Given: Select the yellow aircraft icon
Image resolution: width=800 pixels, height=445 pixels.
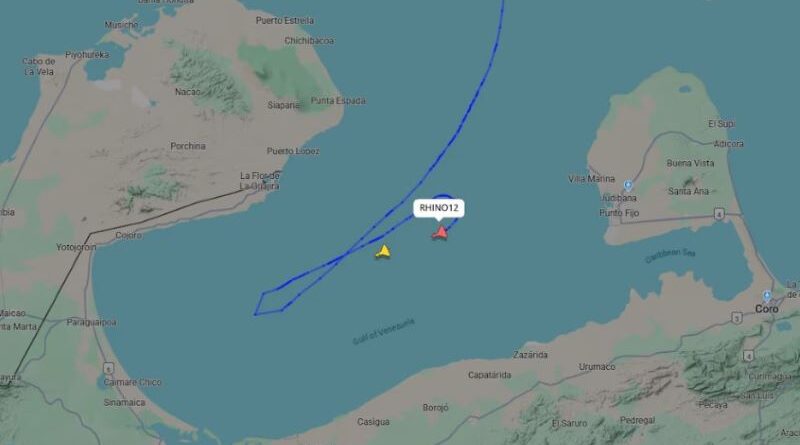Looking at the screenshot, I should click(383, 252).
